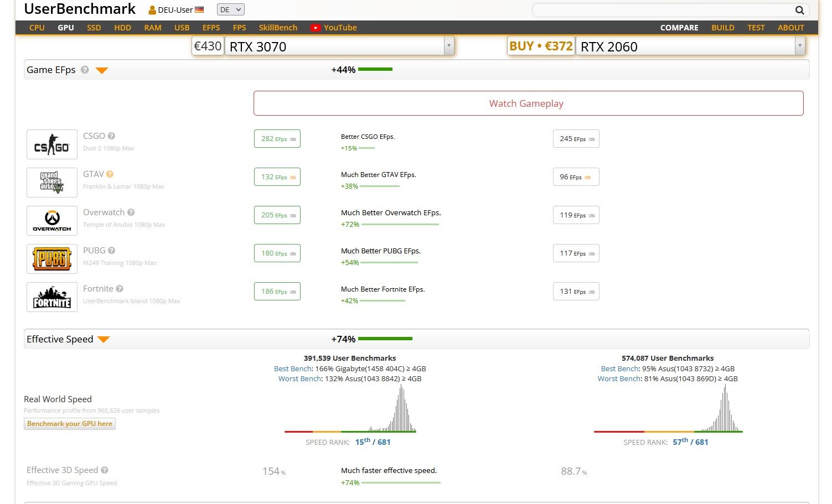Screen dimensions: 832x504
Task: Click the RTX 3070 benchmark distribution histogram
Action: 350,408
